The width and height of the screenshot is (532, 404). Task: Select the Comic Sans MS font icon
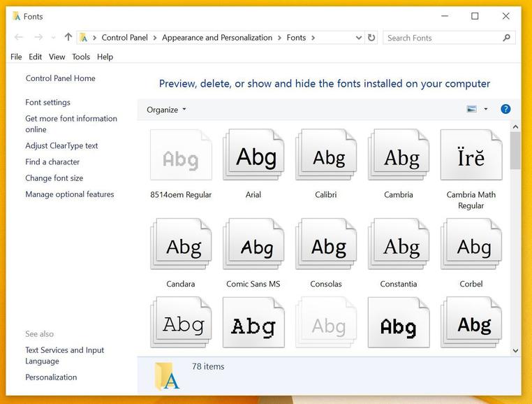tap(253, 244)
